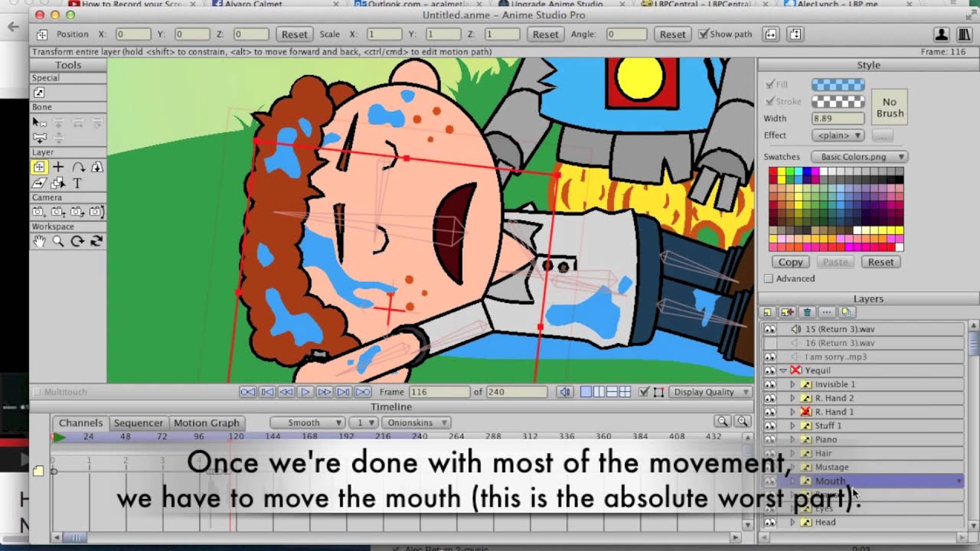Image resolution: width=980 pixels, height=551 pixels.
Task: Toggle audio mute speaker icon by frame field
Action: click(564, 392)
